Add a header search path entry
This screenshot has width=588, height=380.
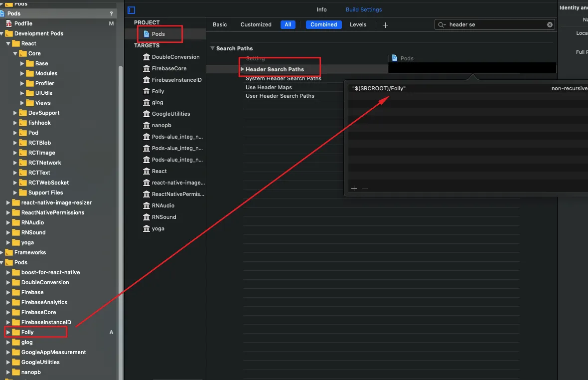(354, 189)
